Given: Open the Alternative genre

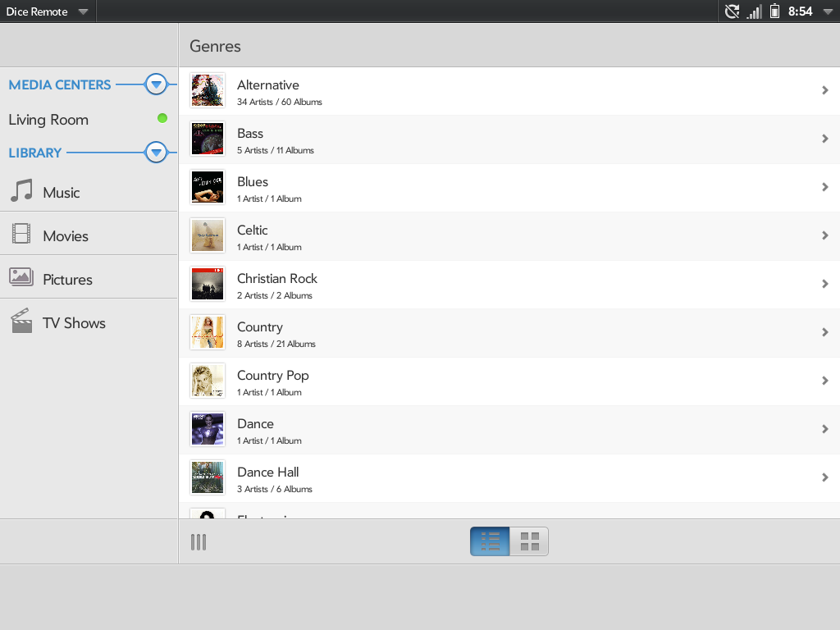Looking at the screenshot, I should (x=268, y=85).
